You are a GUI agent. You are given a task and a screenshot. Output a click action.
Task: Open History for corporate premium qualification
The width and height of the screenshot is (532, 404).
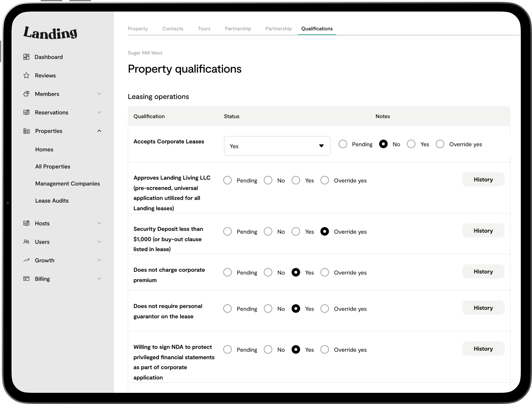coord(483,271)
